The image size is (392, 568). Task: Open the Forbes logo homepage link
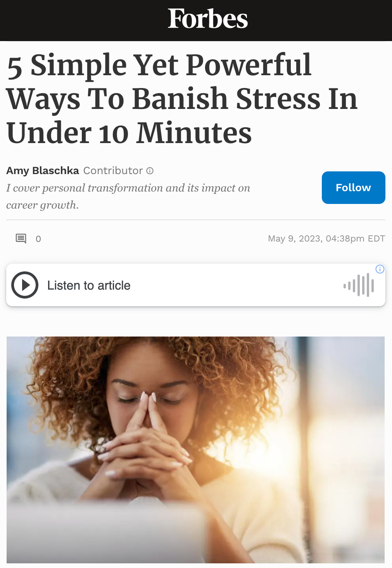click(208, 19)
